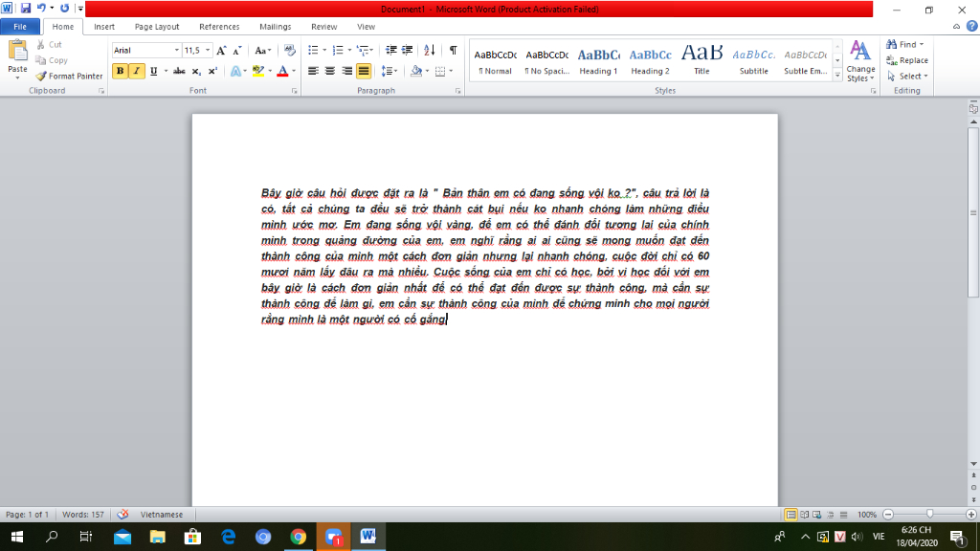Align text left
The height and width of the screenshot is (551, 980).
point(313,71)
